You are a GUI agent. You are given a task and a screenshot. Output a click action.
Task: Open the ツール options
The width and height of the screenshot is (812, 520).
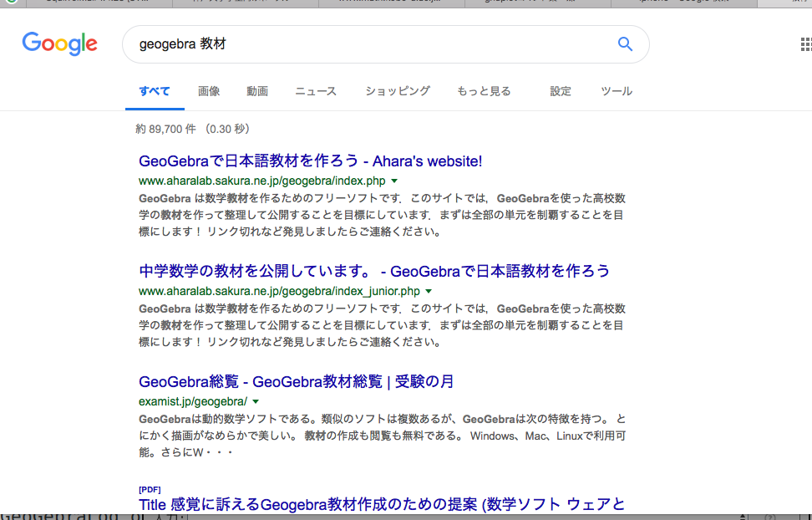[617, 91]
